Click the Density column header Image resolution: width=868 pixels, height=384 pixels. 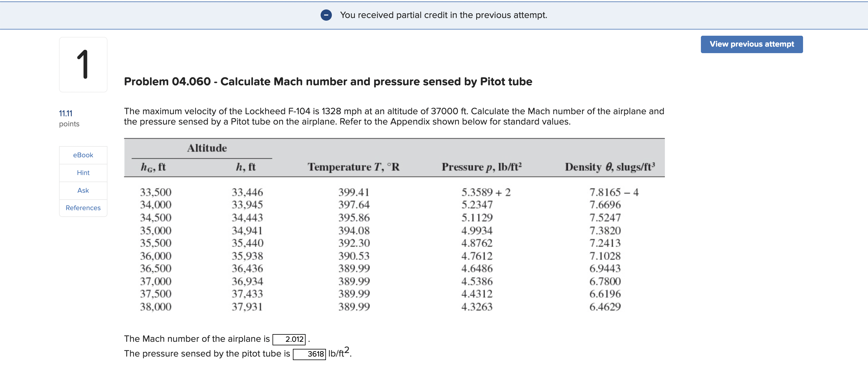click(x=609, y=166)
